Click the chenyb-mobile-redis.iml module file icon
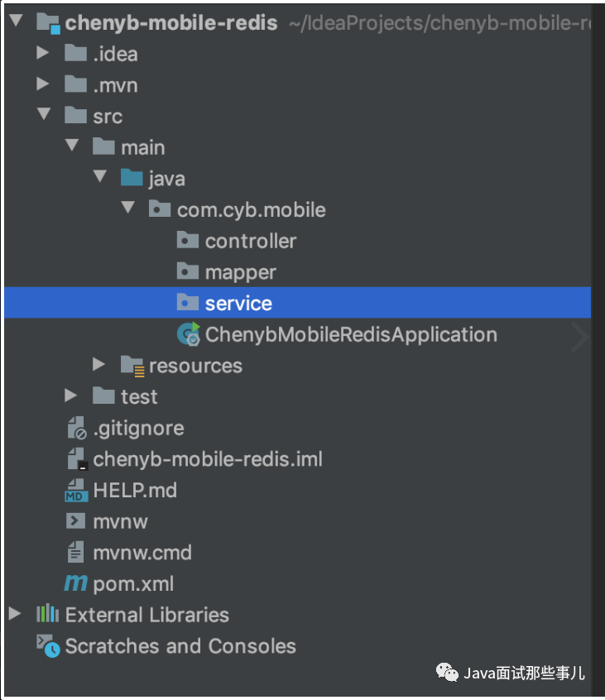 (x=76, y=459)
